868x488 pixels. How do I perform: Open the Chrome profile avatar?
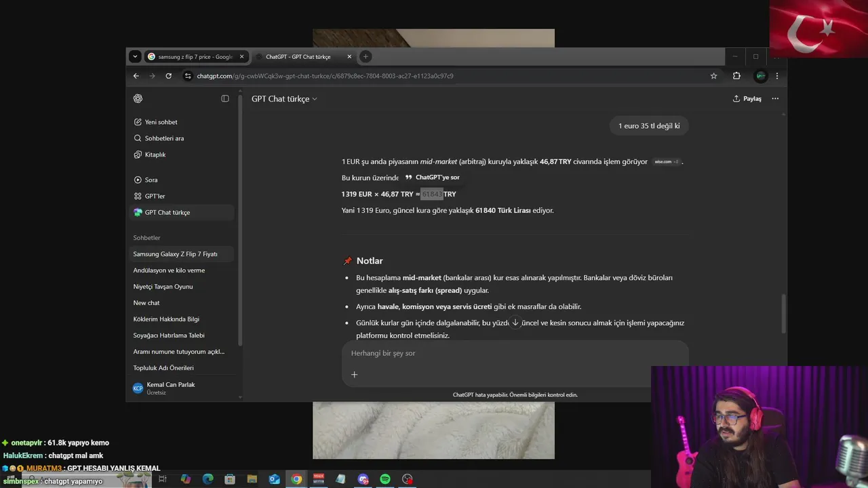761,76
